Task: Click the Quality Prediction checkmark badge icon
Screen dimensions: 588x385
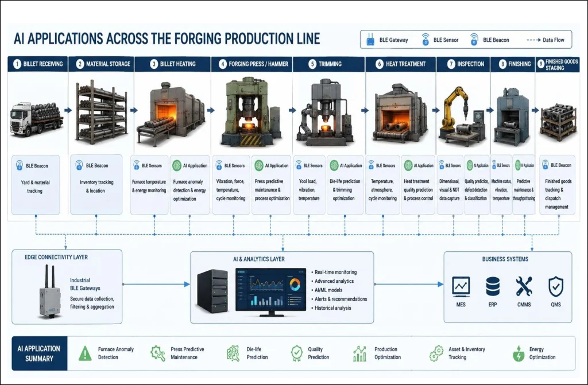Action: 297,353
